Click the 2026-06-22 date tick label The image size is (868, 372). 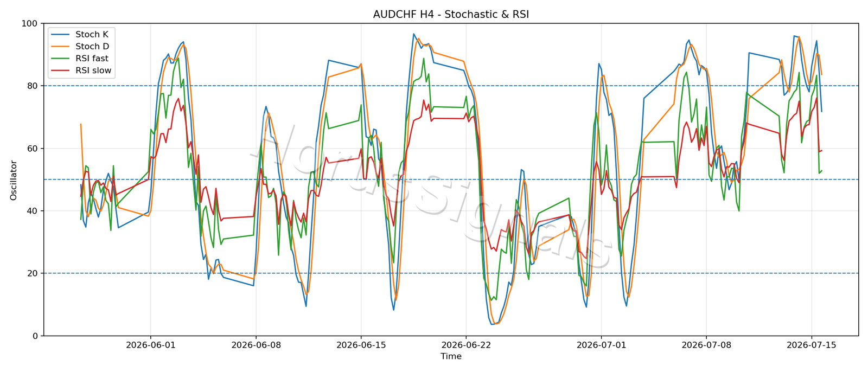[466, 345]
